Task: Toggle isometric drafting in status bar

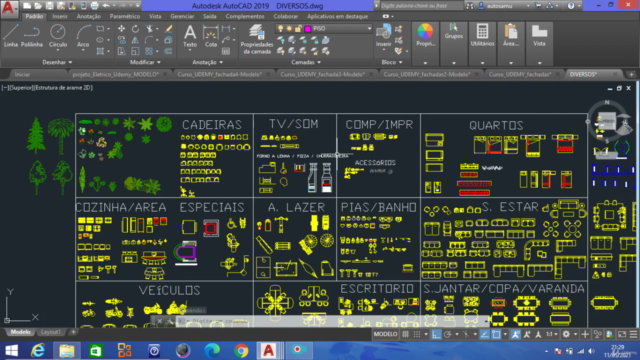Action: 466,334
